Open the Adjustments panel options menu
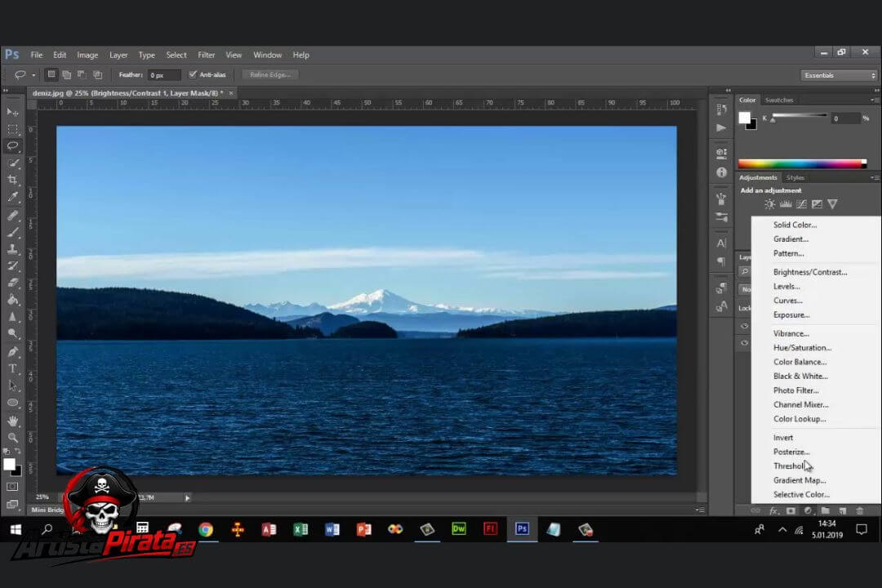The height and width of the screenshot is (588, 882). click(874, 178)
